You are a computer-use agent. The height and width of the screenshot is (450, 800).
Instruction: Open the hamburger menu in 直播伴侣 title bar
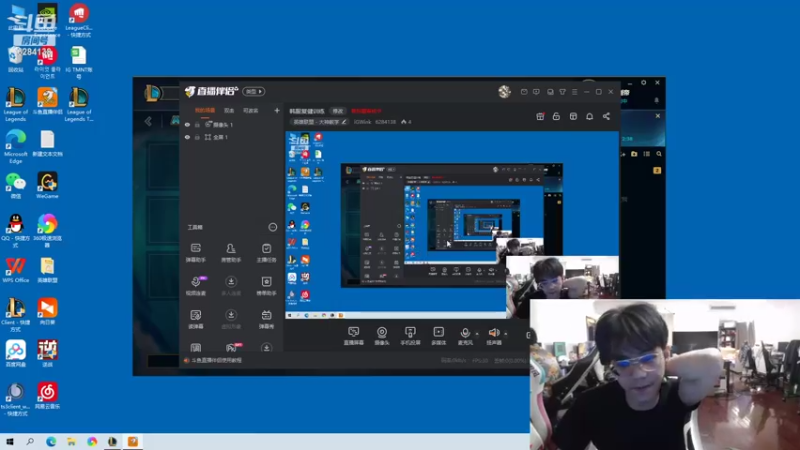click(x=574, y=92)
